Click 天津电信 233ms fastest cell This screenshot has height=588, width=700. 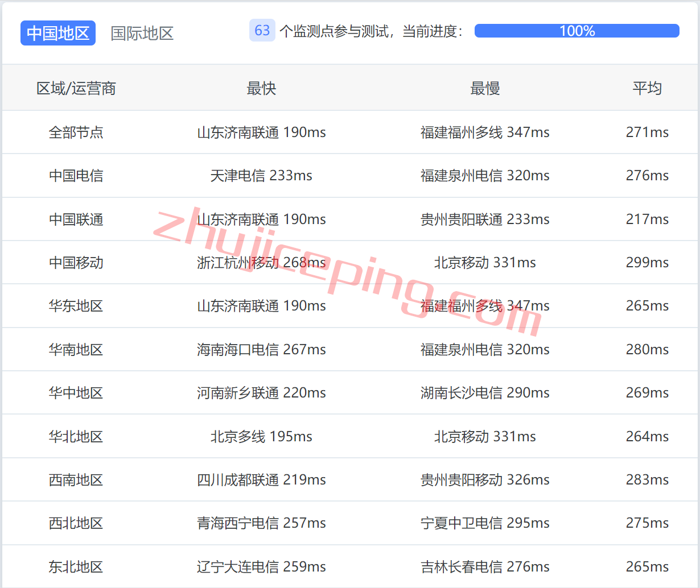coord(261,176)
